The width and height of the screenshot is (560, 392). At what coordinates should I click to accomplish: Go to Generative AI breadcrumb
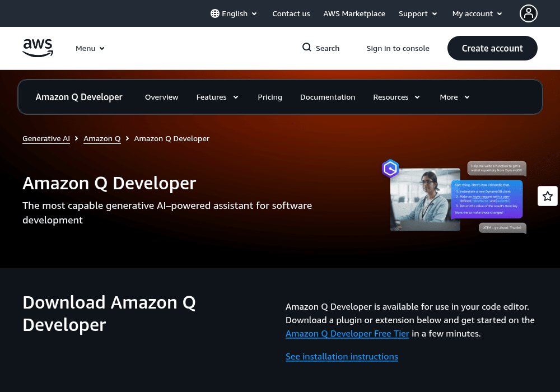46,138
